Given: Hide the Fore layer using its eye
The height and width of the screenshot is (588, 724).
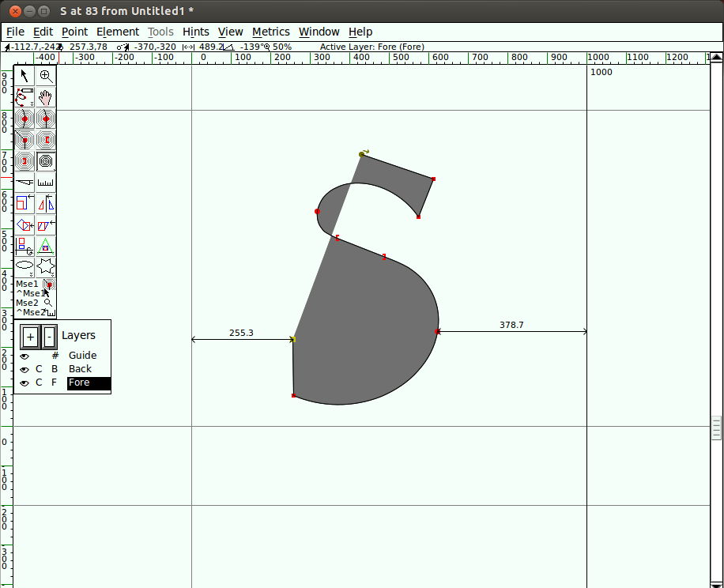Looking at the screenshot, I should pos(25,383).
